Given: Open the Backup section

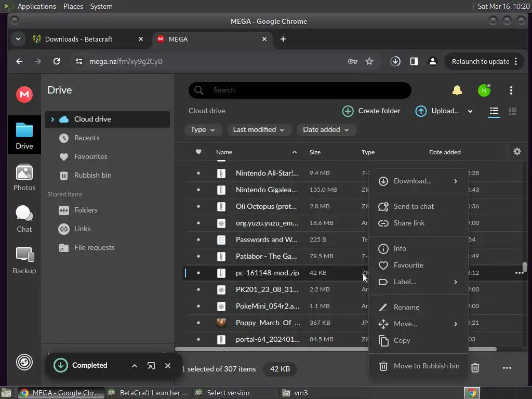Looking at the screenshot, I should [24, 261].
